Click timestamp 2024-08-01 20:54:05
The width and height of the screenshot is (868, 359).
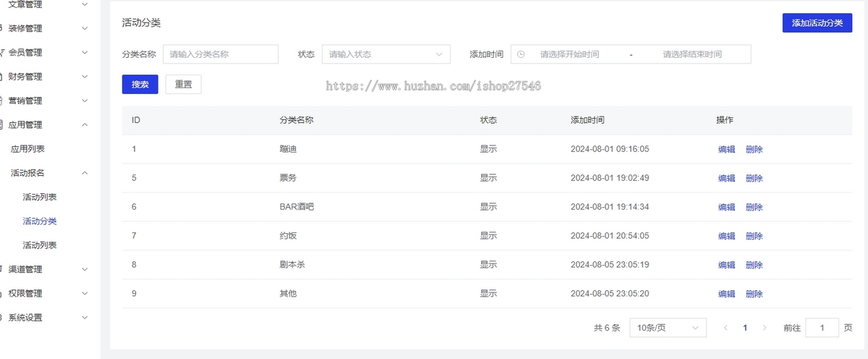click(x=610, y=236)
